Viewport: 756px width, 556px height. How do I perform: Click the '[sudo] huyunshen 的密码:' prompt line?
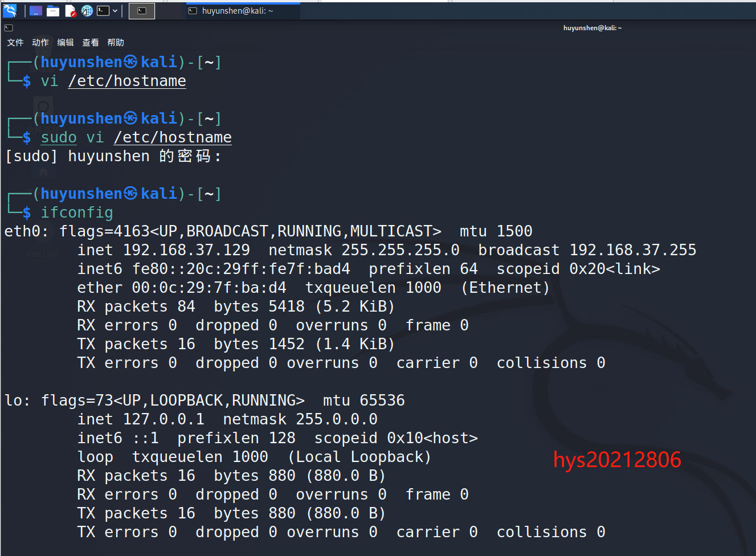pyautogui.click(x=113, y=156)
